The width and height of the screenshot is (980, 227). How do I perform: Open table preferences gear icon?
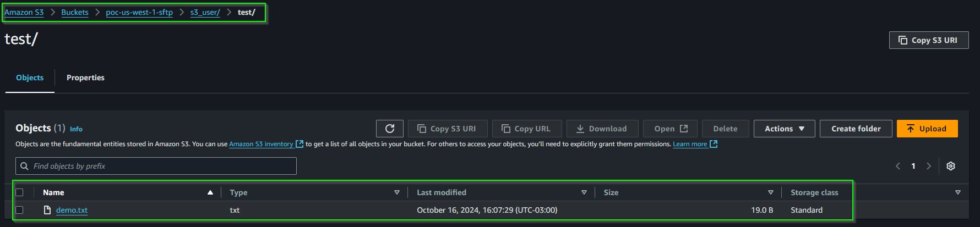click(x=951, y=166)
